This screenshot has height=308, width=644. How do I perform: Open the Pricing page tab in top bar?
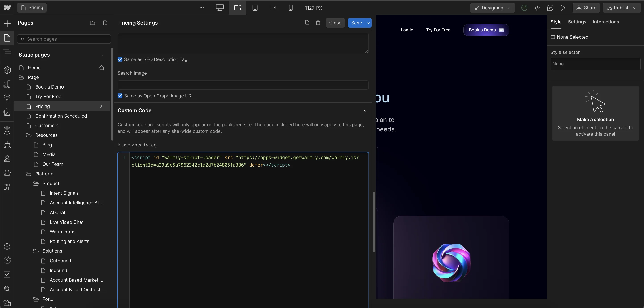pos(32,8)
